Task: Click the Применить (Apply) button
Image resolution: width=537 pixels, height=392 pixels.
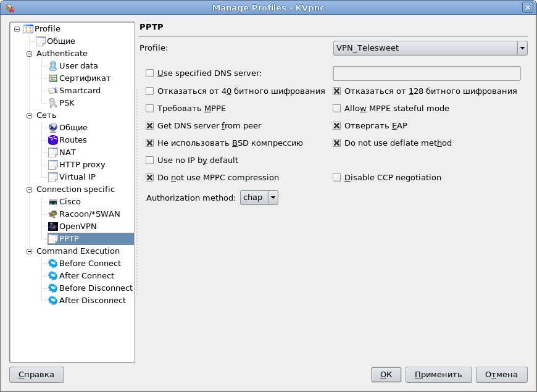Action: 439,375
